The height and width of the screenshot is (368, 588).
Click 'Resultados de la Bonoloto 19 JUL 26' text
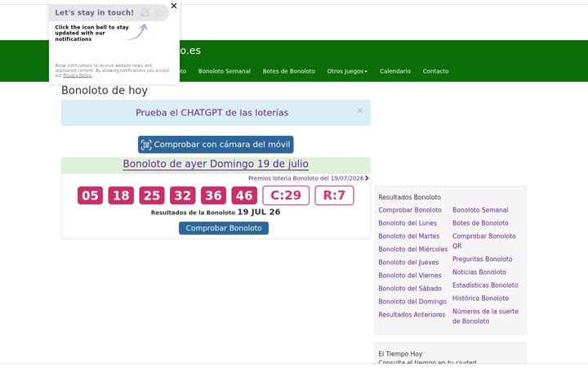(216, 212)
